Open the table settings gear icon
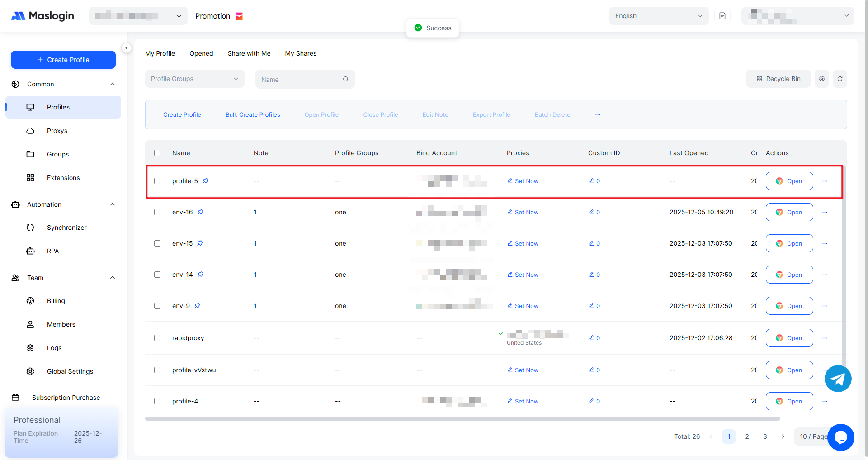The width and height of the screenshot is (868, 460). (x=821, y=79)
